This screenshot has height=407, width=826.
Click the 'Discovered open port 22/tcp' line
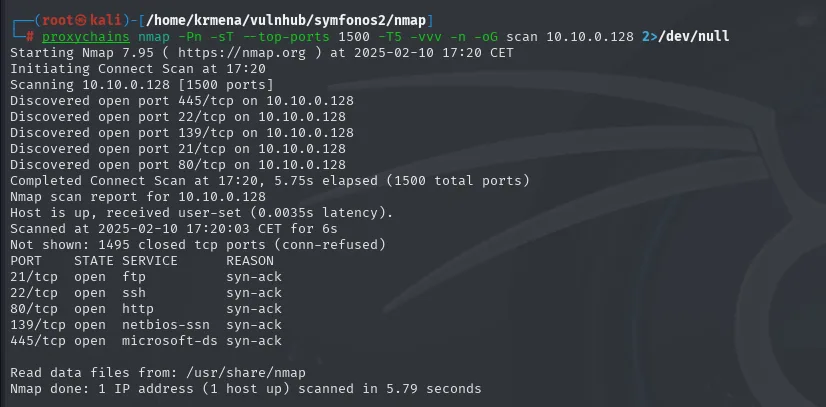pos(178,117)
